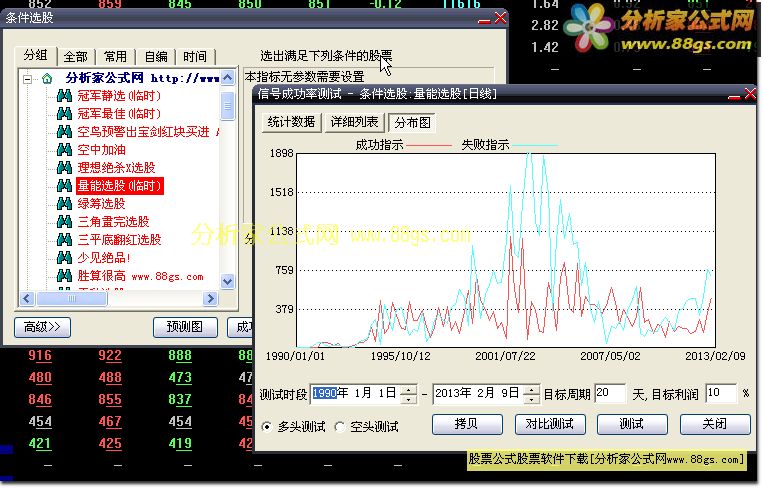Click the 88gs.com flower logo
This screenshot has width=763, height=488.
tap(589, 27)
